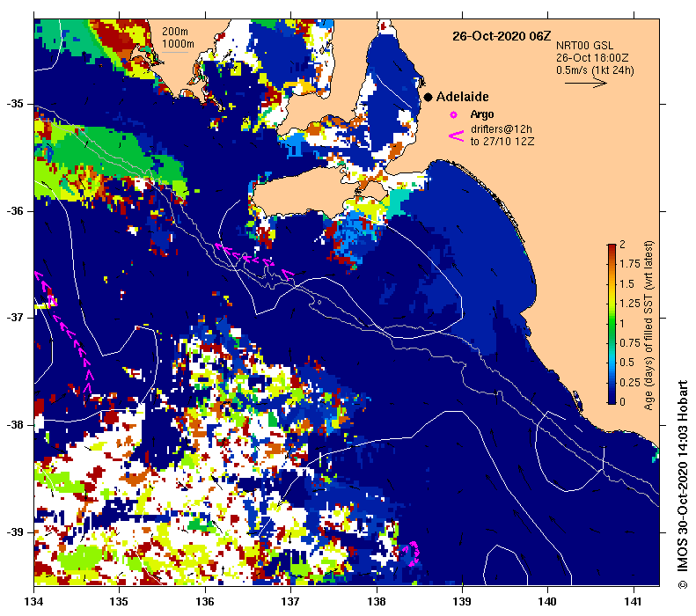Click the 'to 27/10 12Z' text
This screenshot has width=696, height=616.
coord(502,142)
